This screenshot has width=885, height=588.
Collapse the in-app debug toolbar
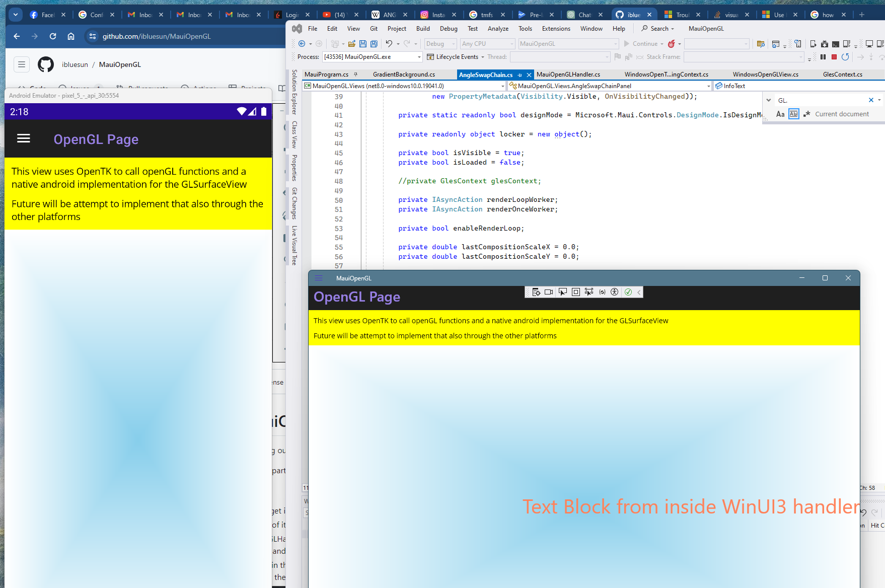point(639,292)
